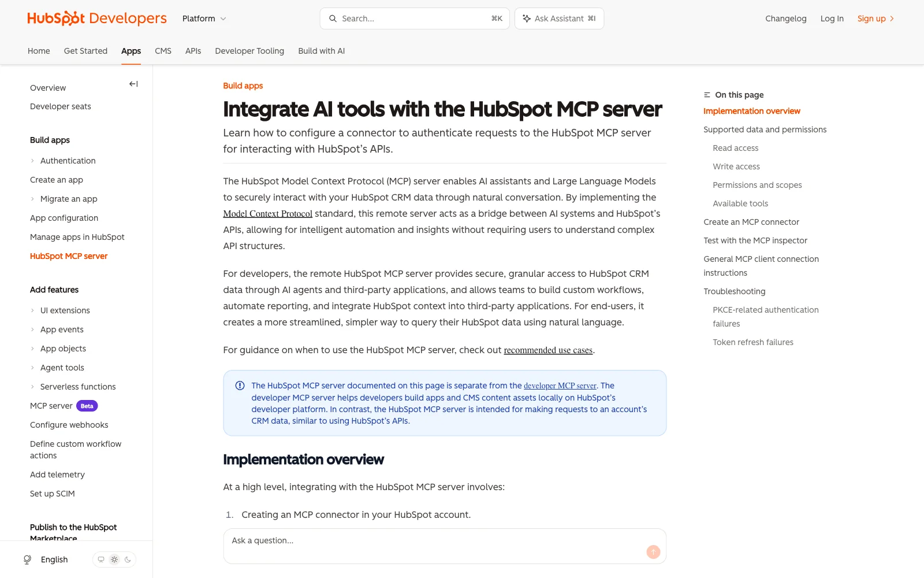Open Build with AI tab

(321, 51)
